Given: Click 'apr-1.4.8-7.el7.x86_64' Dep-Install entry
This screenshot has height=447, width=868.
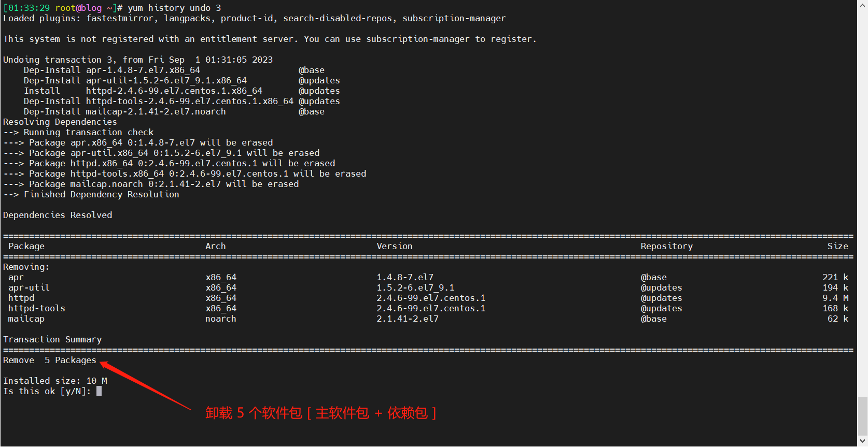Looking at the screenshot, I should click(143, 70).
